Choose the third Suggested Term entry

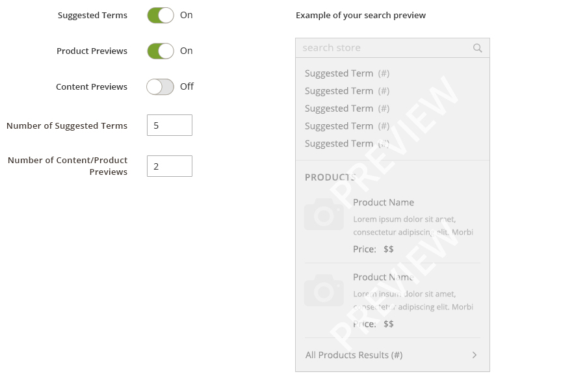point(347,109)
